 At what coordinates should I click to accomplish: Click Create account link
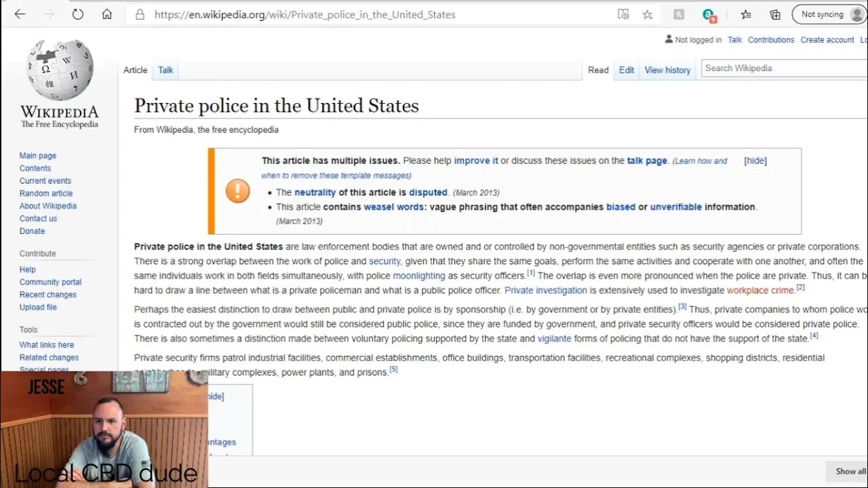click(827, 40)
